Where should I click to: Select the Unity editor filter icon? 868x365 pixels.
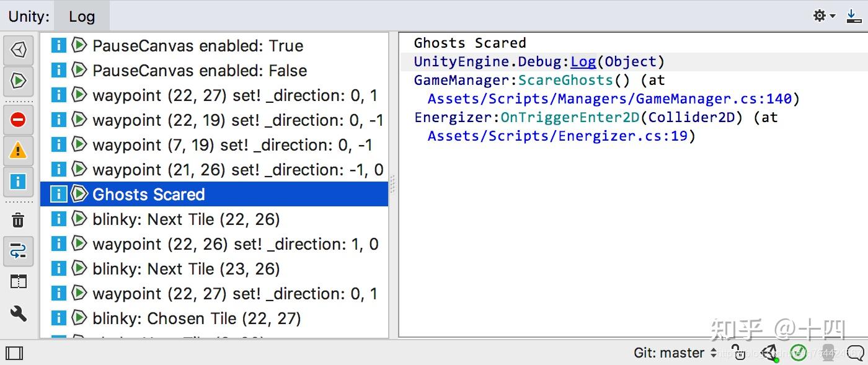[x=19, y=50]
